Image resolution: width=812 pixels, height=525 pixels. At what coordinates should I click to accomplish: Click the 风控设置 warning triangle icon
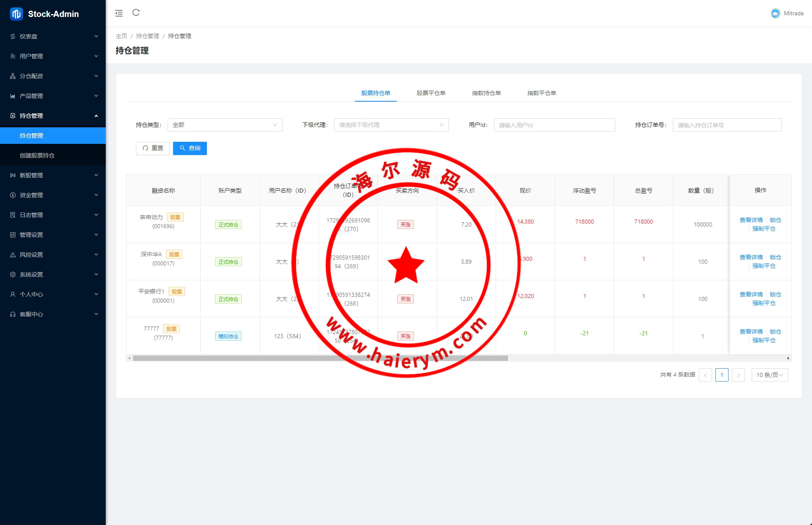(x=13, y=255)
